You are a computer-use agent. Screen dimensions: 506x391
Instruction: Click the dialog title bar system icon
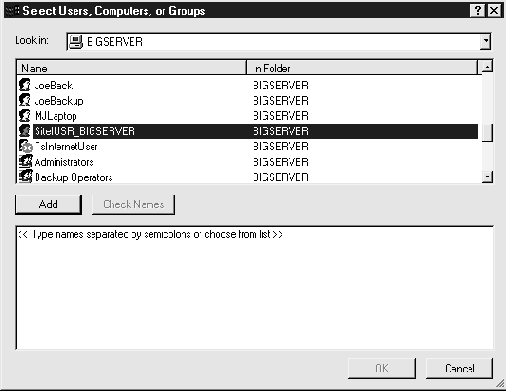[x=12, y=11]
